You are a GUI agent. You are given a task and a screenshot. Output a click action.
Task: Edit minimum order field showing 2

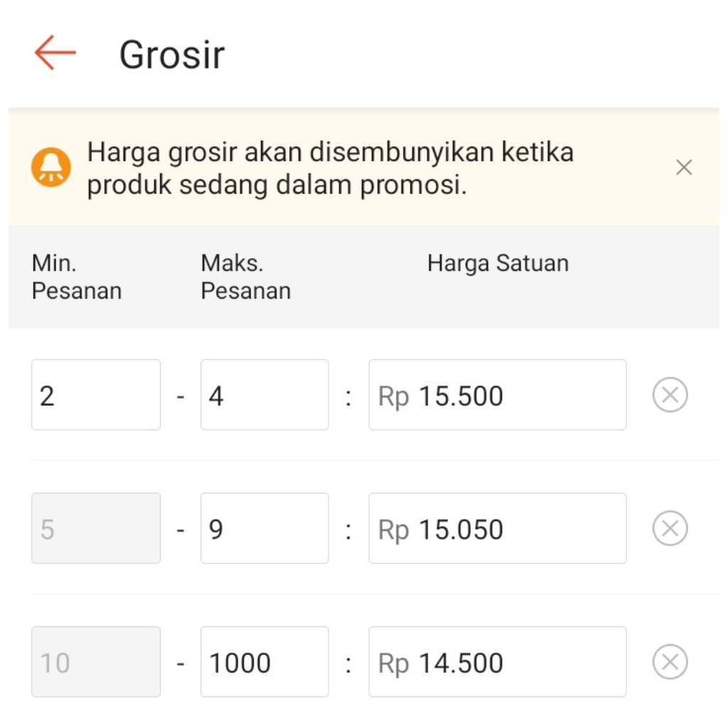[x=96, y=395]
